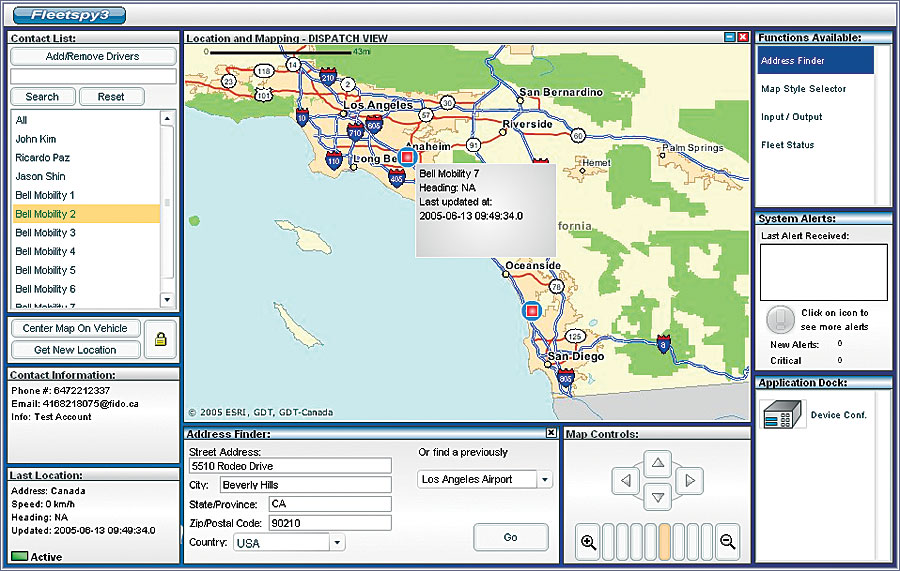
Task: Select Jason Shin in the contact list
Action: 86,176
